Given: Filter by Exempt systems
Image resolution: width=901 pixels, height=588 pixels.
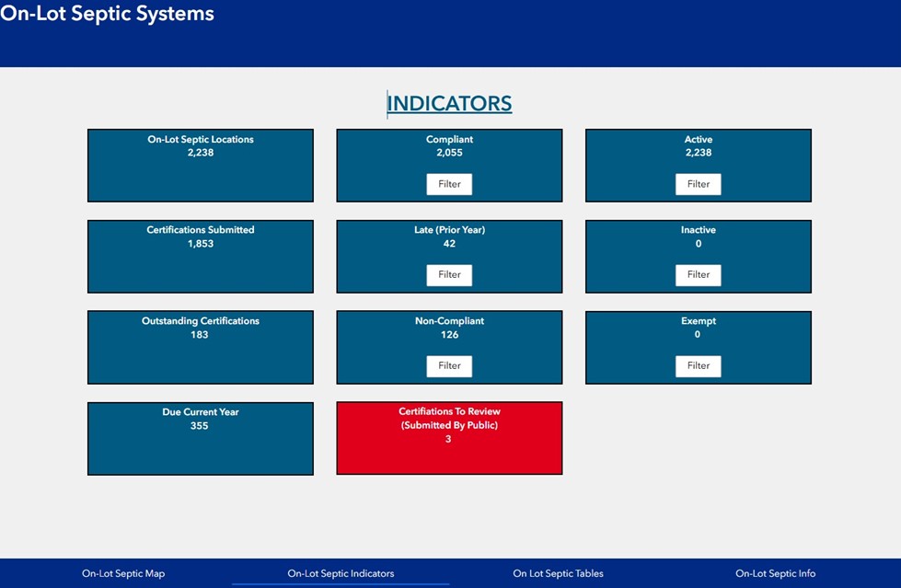Looking at the screenshot, I should (699, 365).
